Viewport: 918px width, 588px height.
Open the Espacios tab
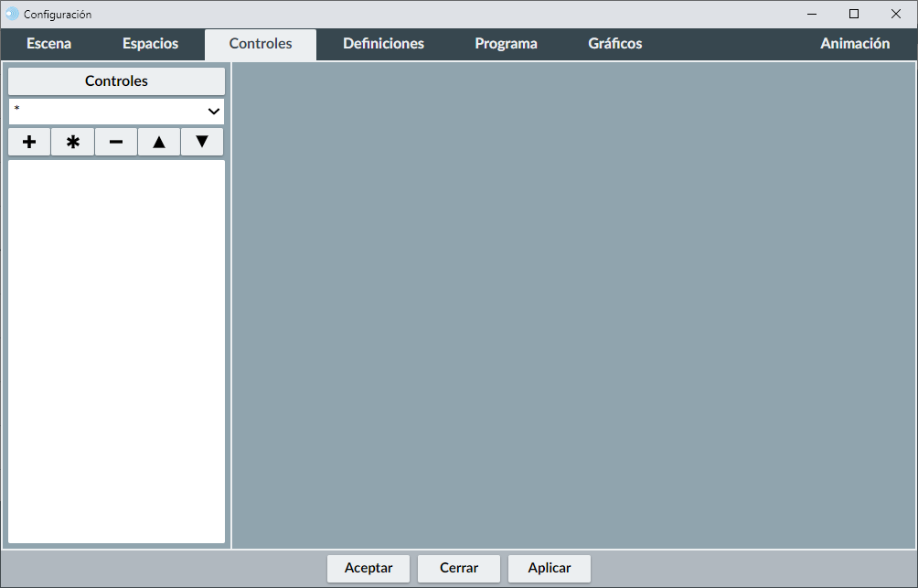(151, 44)
